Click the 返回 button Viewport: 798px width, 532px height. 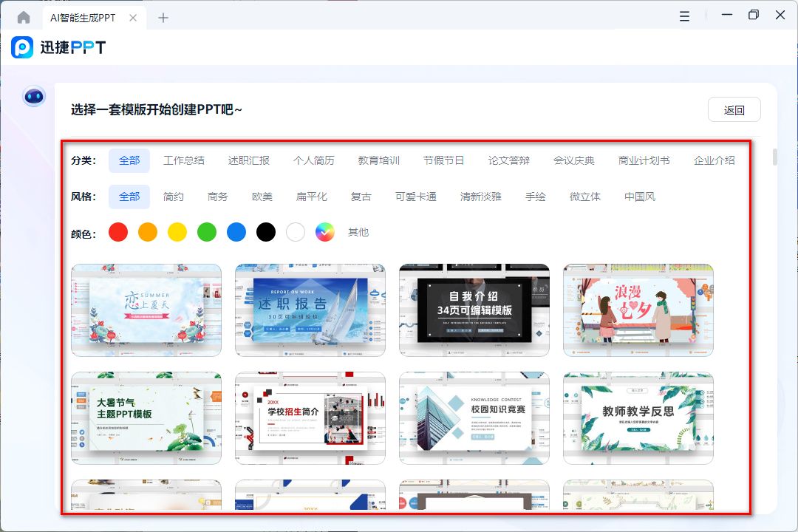tap(734, 109)
